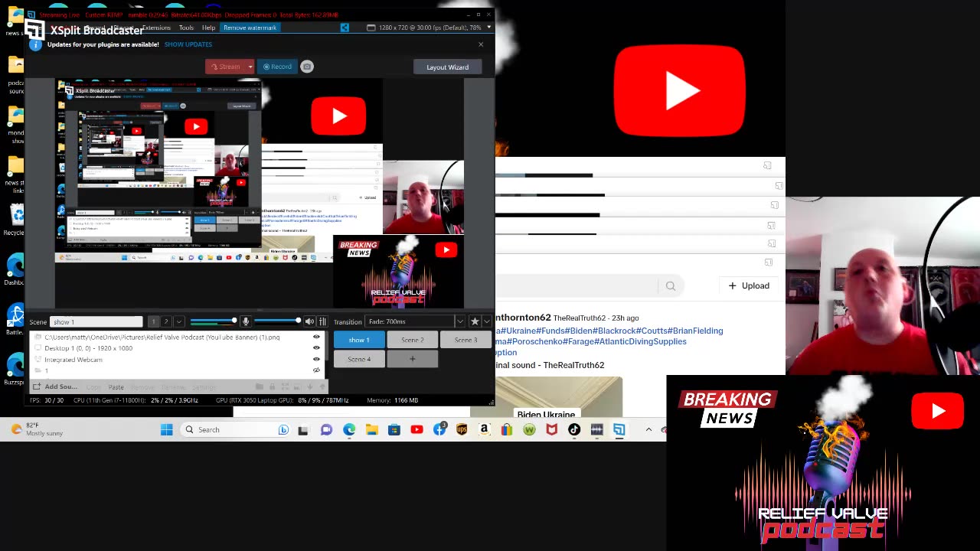
Task: Click the group folder icon in source toolbar
Action: click(x=260, y=386)
